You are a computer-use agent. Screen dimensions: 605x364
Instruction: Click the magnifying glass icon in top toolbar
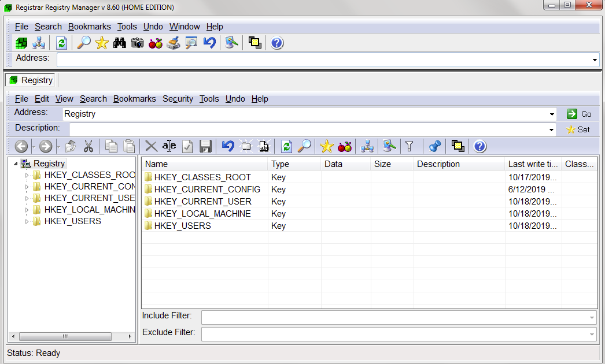[83, 42]
